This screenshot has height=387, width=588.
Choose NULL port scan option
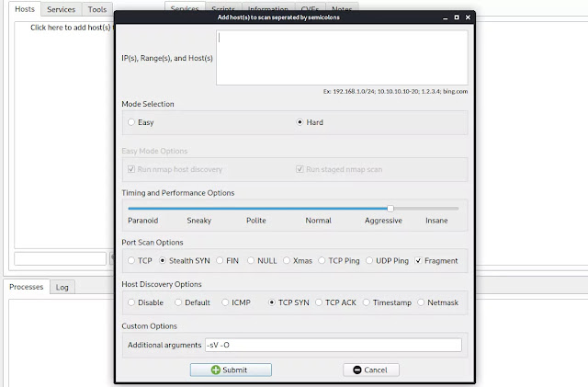pyautogui.click(x=251, y=260)
